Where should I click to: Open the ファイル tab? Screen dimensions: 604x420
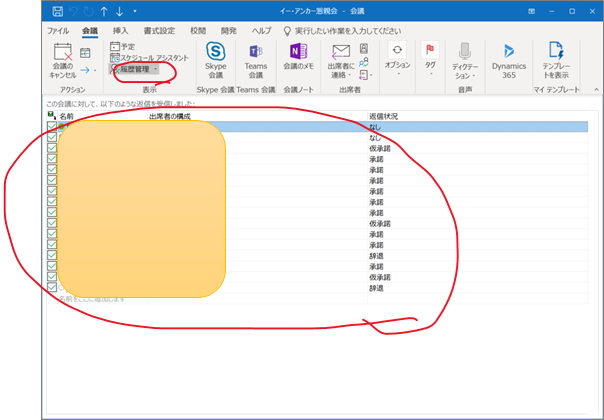point(58,31)
